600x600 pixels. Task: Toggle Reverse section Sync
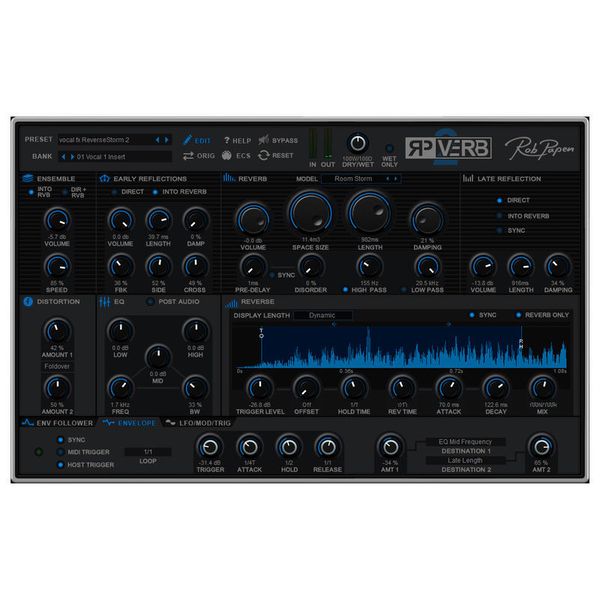click(472, 315)
